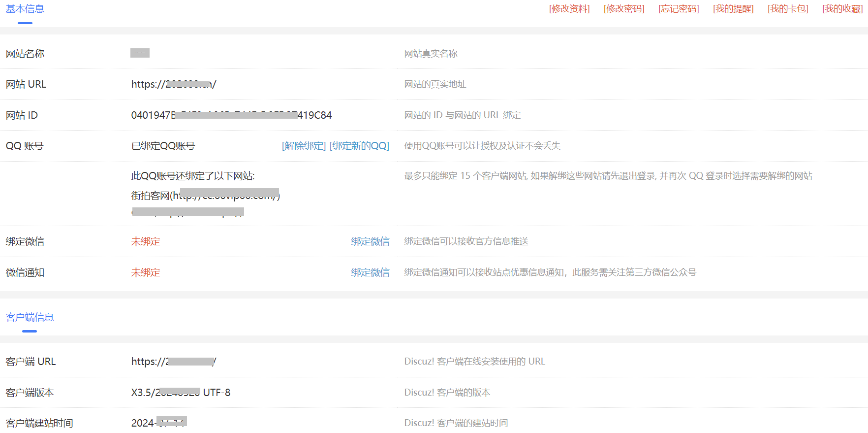Click [绑定新的QQ] link
This screenshot has width=868, height=433.
coord(359,146)
